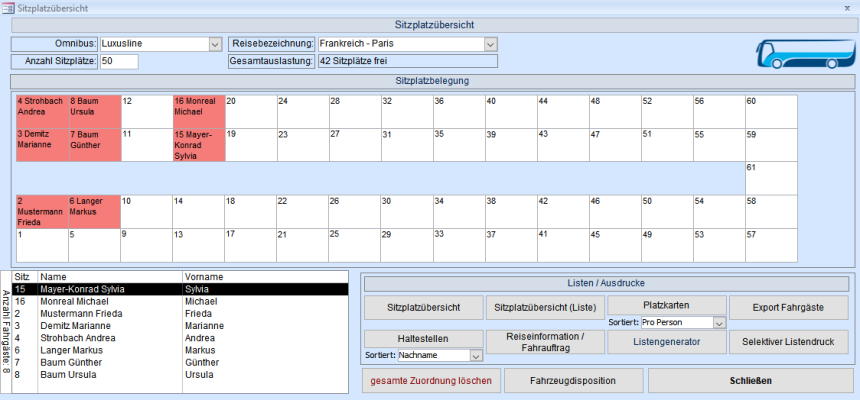Image resolution: width=860 pixels, height=400 pixels.
Task: Select list row Mayer-Konrad Sylvia
Action: (x=180, y=289)
